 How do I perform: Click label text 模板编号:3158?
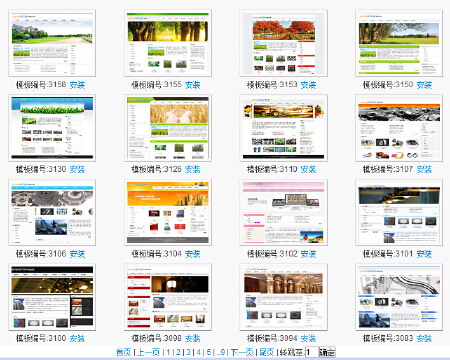[41, 85]
